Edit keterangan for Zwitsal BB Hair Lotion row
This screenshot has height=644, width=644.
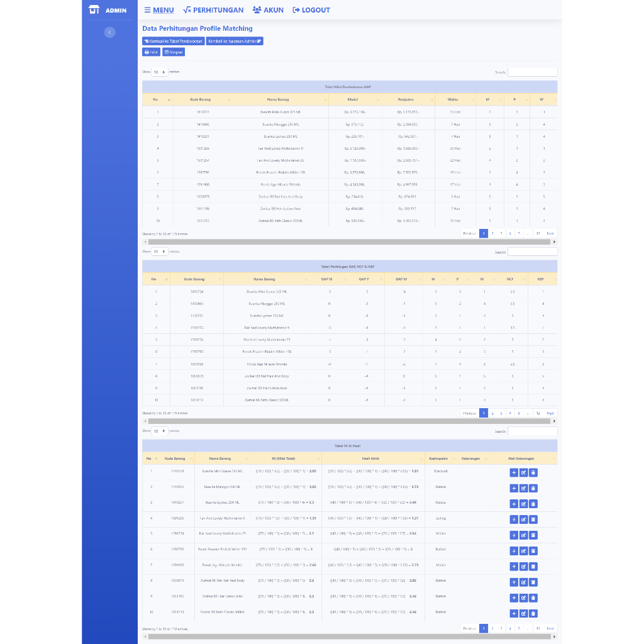point(523,597)
